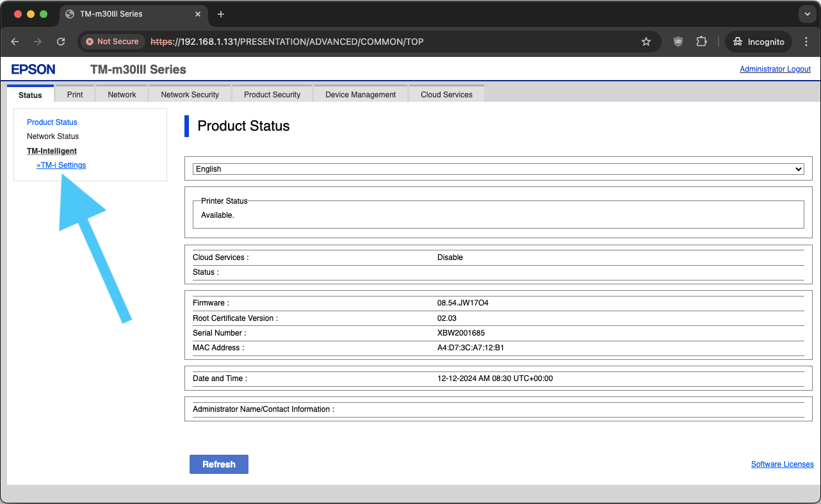
Task: Click the Cloud Services Disable value
Action: click(450, 257)
